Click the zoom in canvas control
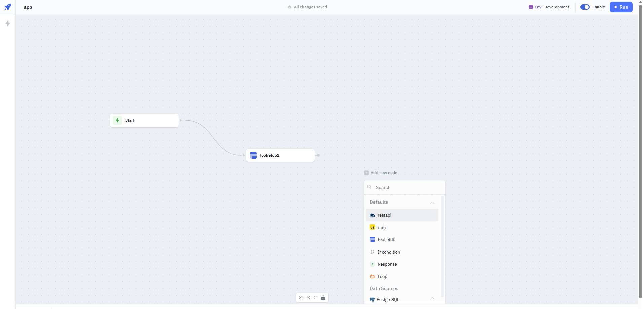This screenshot has width=644, height=309. pyautogui.click(x=301, y=298)
